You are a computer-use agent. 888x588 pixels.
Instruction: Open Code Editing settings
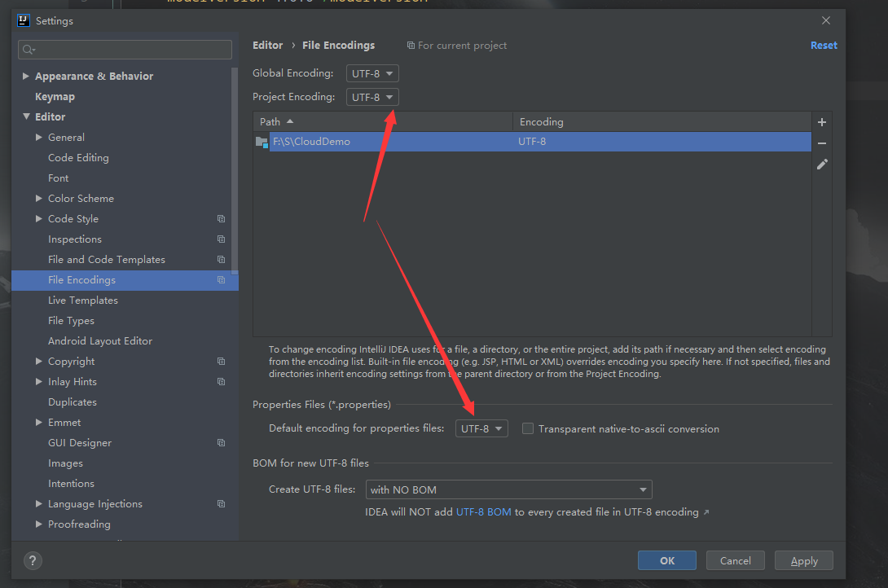coord(78,158)
